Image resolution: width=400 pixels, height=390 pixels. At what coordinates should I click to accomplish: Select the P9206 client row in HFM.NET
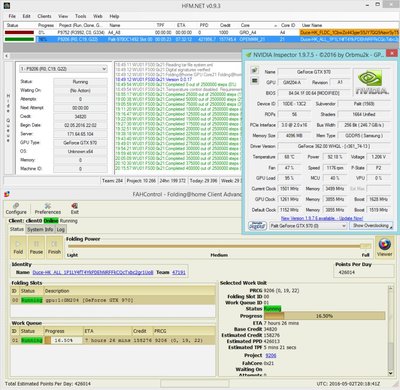click(201, 39)
